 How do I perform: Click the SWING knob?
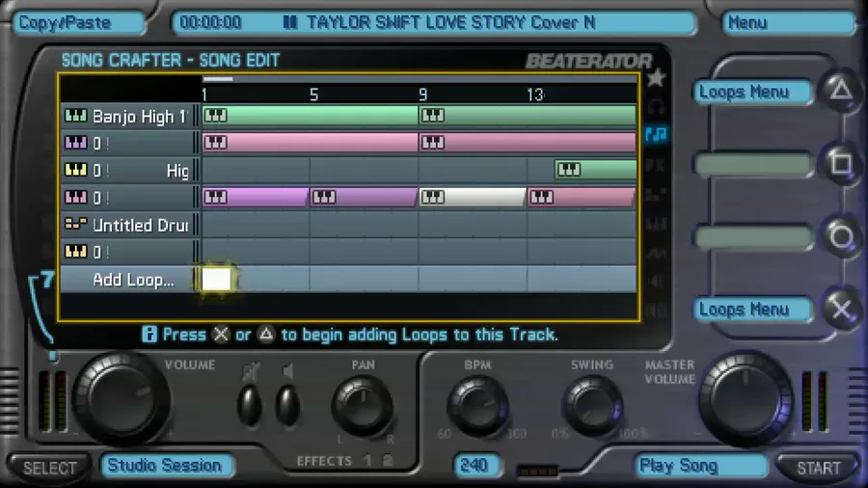click(592, 407)
